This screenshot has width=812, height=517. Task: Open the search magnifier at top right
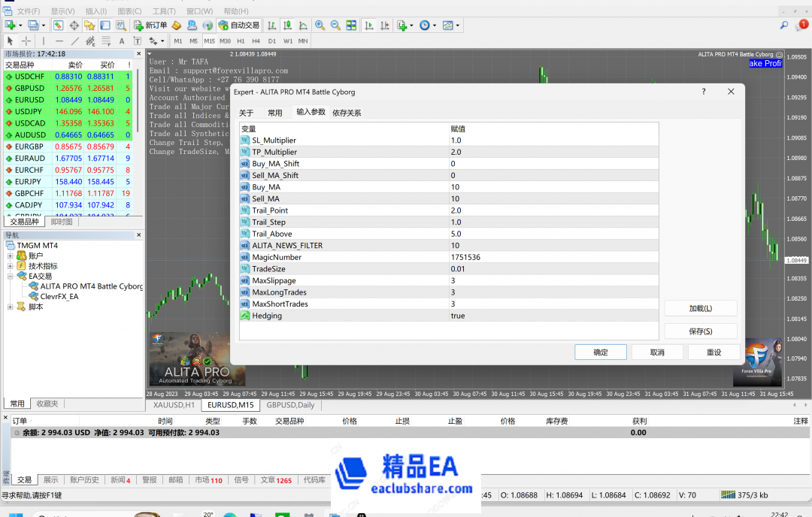coord(783,26)
